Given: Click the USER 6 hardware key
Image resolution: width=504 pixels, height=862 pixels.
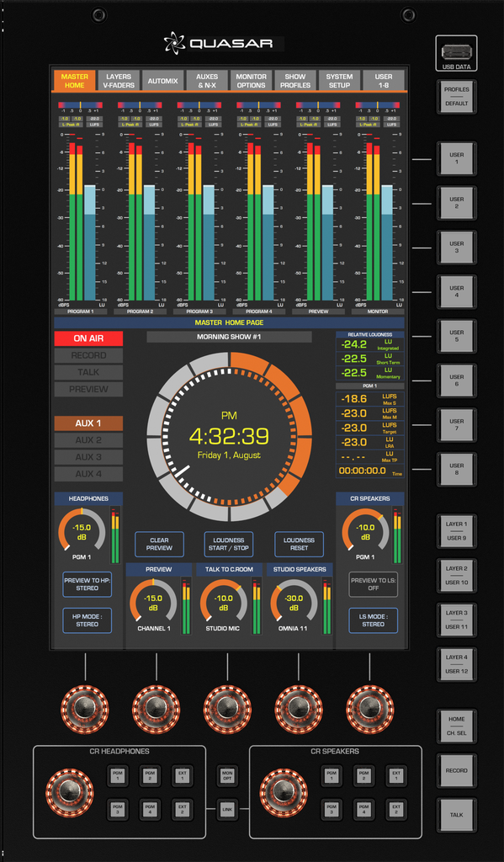Looking at the screenshot, I should coord(456,380).
